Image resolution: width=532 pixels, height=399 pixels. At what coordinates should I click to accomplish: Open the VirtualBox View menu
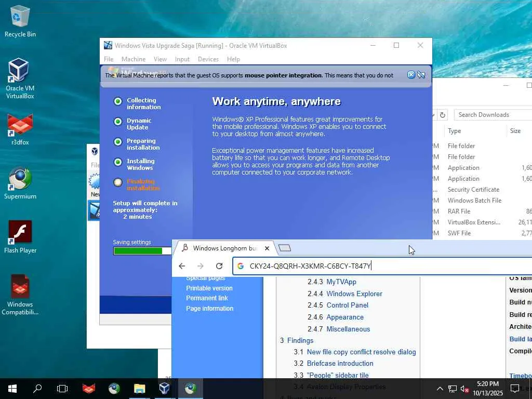160,59
